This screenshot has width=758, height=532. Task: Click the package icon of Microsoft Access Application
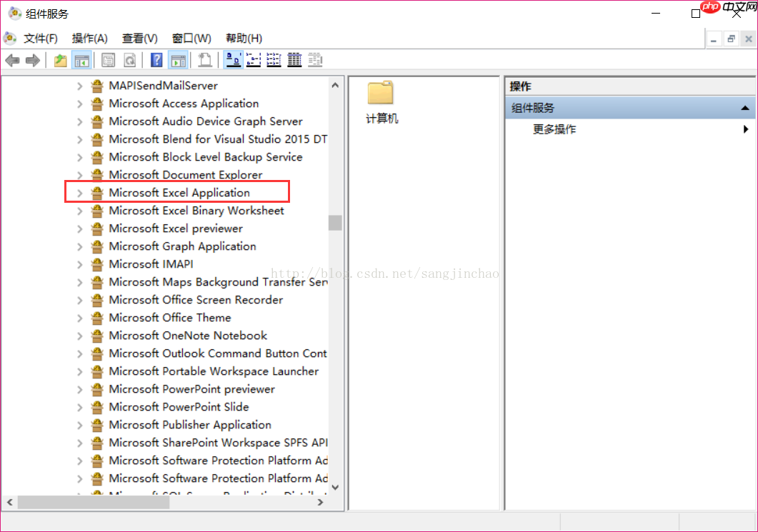97,104
